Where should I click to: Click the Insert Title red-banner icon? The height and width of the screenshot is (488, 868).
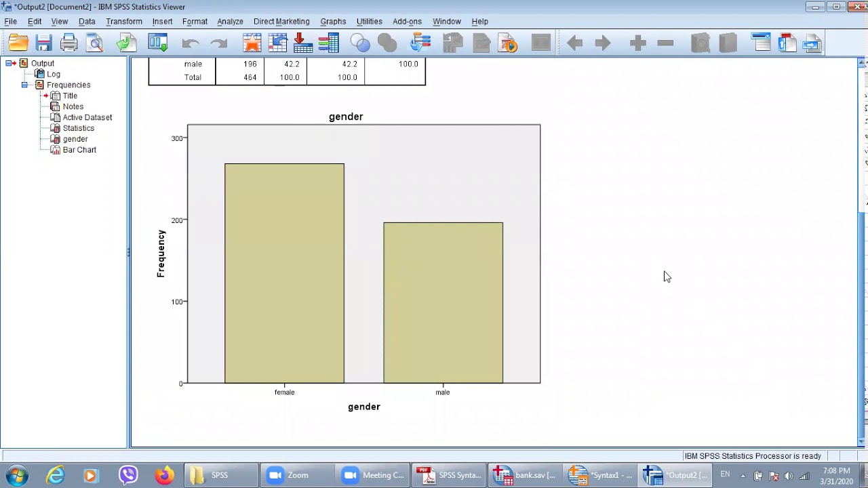787,43
